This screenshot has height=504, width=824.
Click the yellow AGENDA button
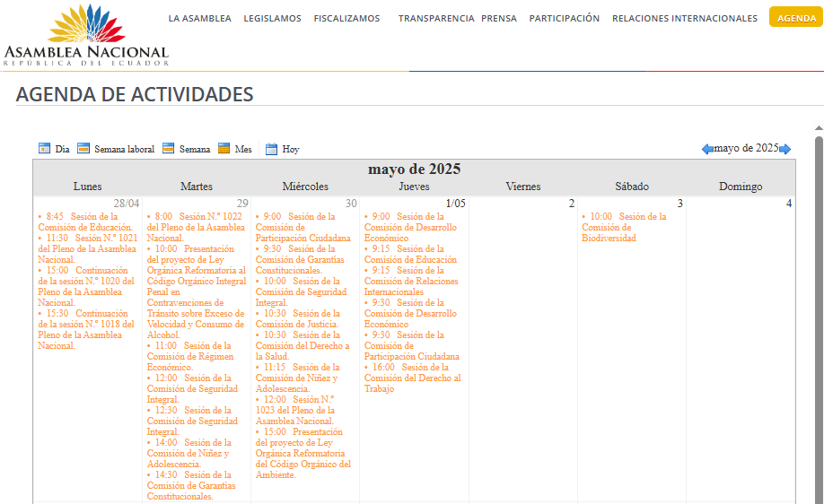click(796, 17)
